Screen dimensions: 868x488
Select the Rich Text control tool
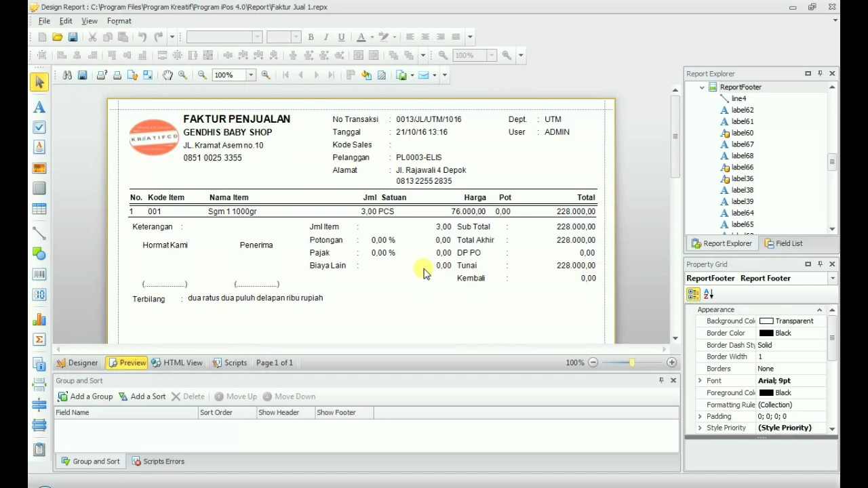pyautogui.click(x=39, y=147)
